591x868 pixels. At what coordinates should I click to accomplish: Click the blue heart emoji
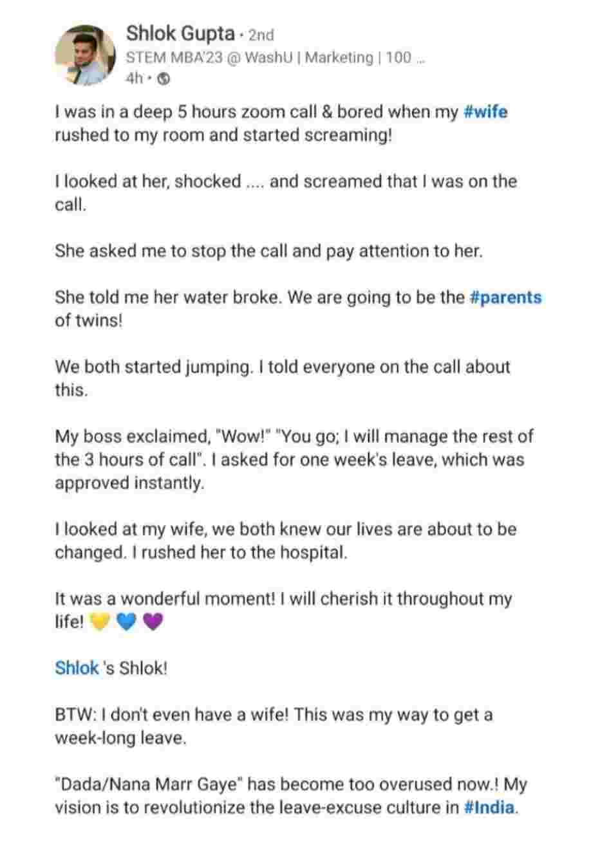(127, 622)
